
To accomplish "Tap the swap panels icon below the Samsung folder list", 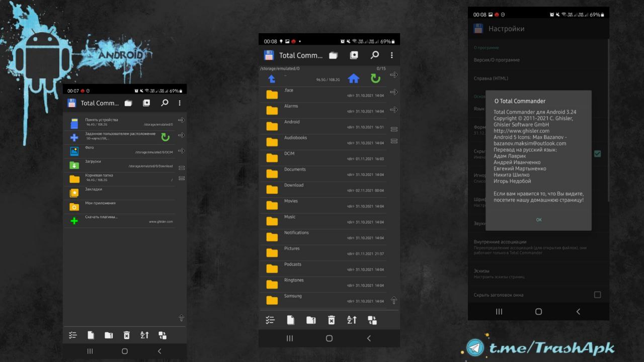I will click(372, 320).
